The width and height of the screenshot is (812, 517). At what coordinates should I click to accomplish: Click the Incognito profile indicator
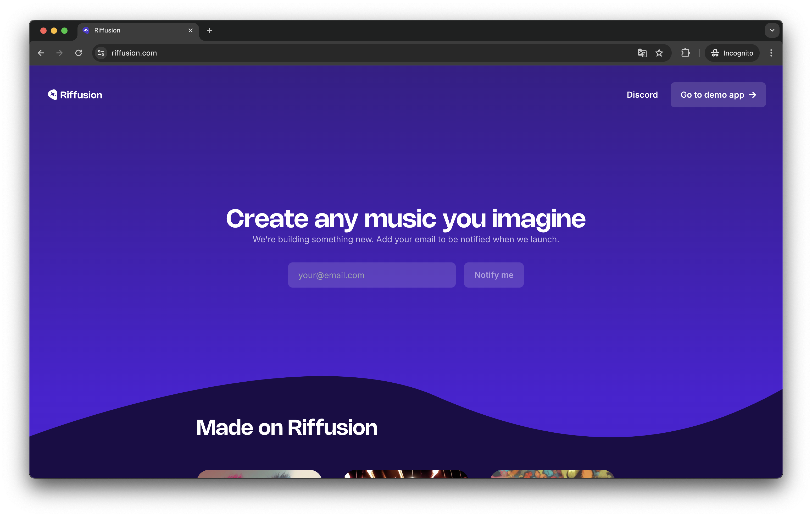coord(732,53)
